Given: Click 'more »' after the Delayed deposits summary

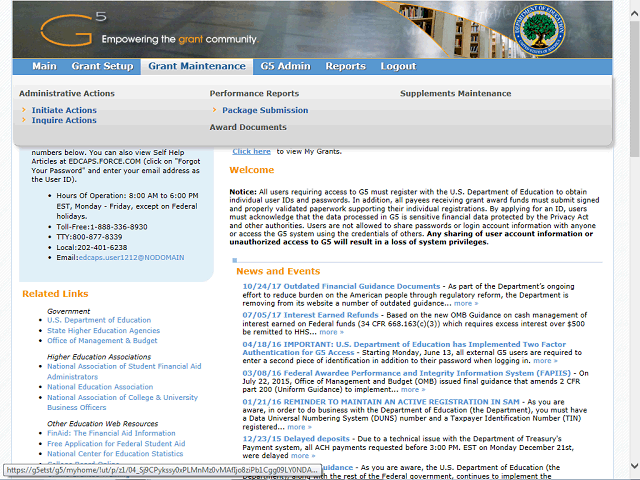Looking at the screenshot, I should [x=303, y=456].
